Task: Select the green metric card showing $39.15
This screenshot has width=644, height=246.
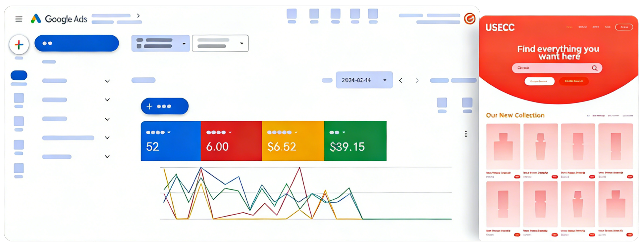Action: 355,141
